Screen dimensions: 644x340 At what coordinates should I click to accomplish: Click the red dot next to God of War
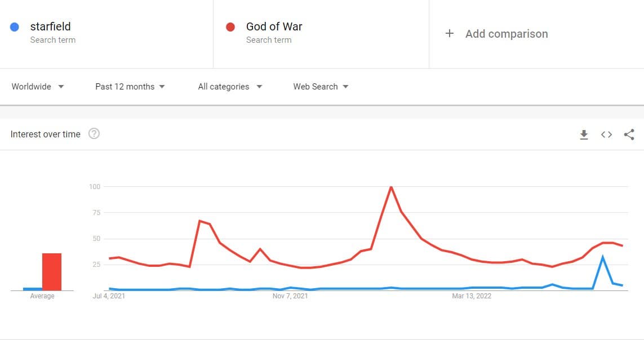coord(230,26)
